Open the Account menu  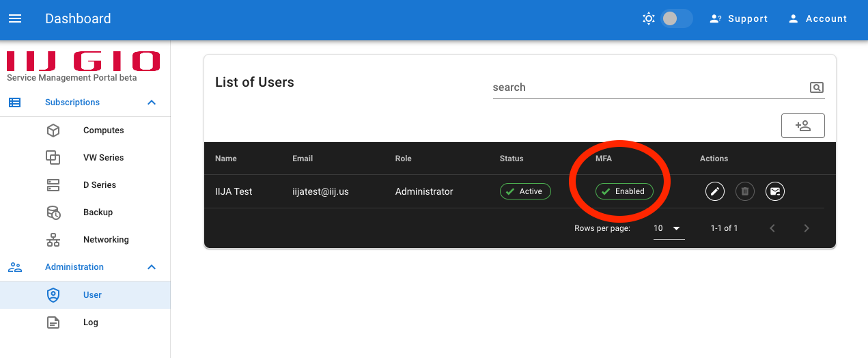coord(817,19)
